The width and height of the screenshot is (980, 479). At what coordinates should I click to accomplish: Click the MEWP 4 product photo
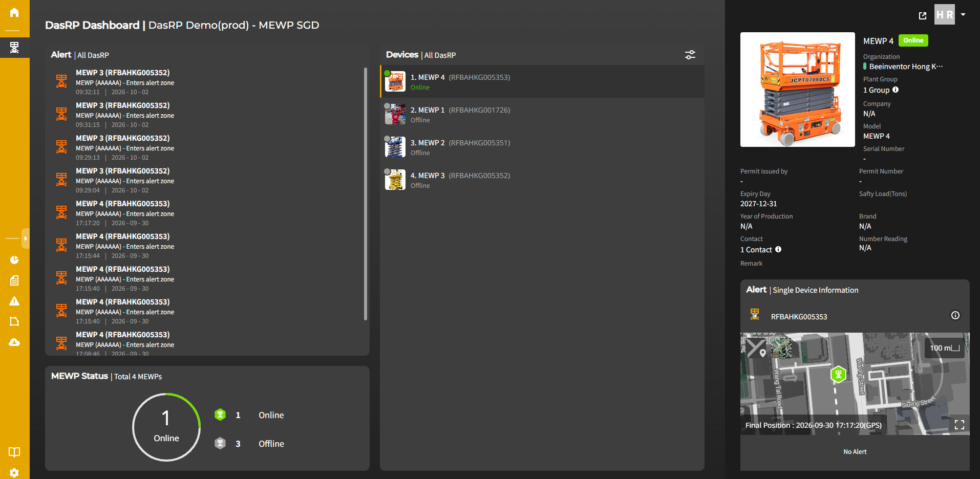click(798, 90)
